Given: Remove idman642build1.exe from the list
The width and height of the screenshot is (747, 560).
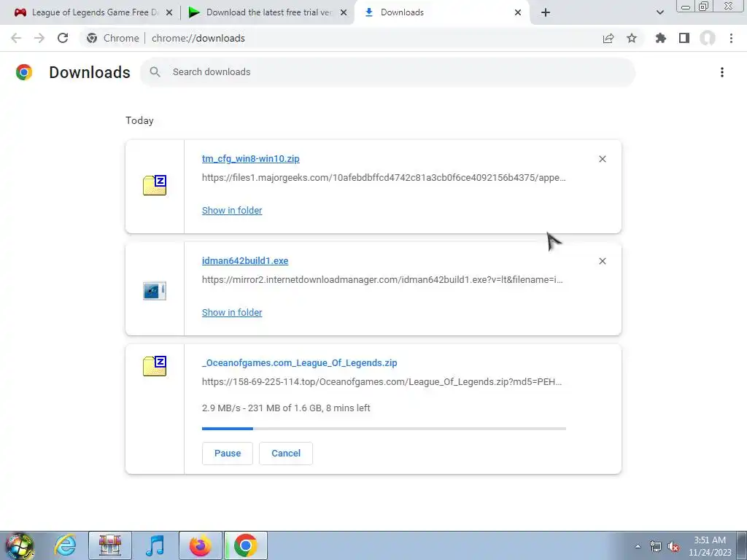Looking at the screenshot, I should 603,261.
